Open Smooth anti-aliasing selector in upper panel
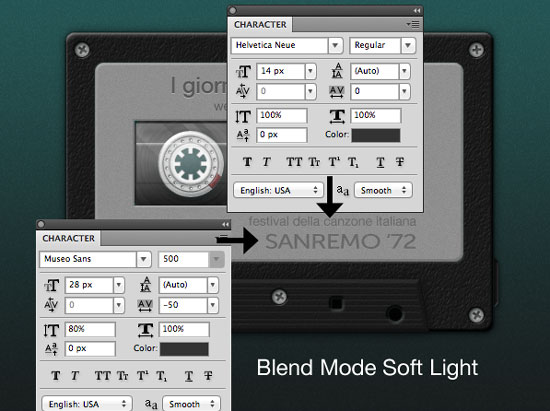Screen dimensions: 550x411 coord(383,190)
